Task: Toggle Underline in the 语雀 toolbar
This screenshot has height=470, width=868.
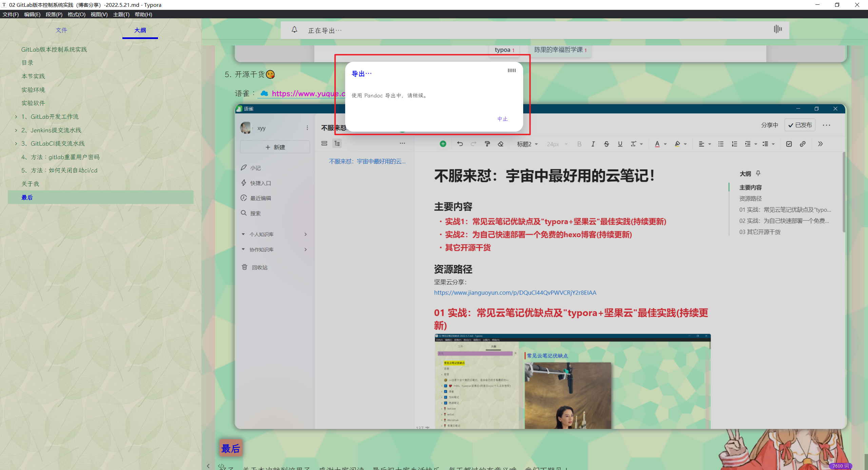Action: point(620,144)
